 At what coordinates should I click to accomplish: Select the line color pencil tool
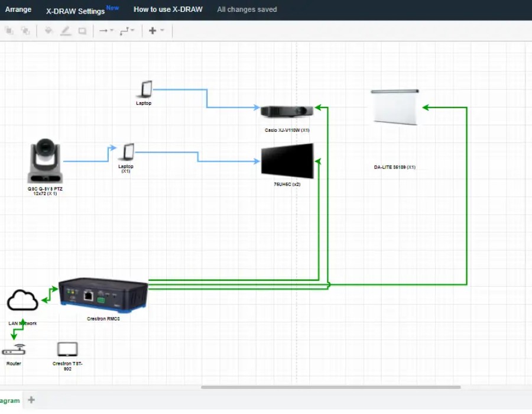coord(65,31)
